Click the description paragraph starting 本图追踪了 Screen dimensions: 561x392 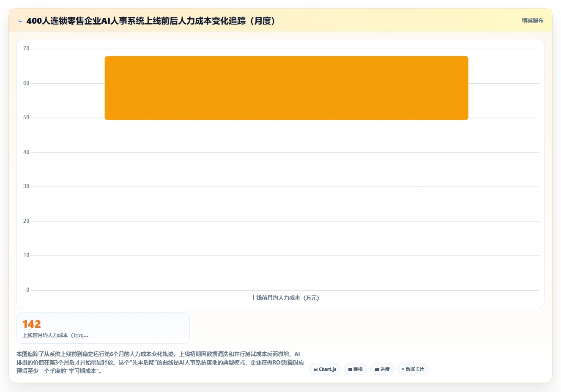160,362
